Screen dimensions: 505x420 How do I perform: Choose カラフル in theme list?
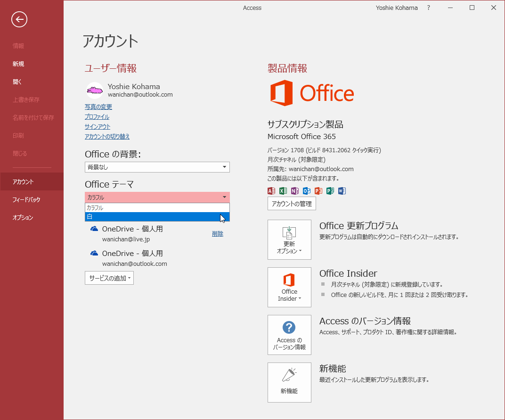(x=157, y=207)
